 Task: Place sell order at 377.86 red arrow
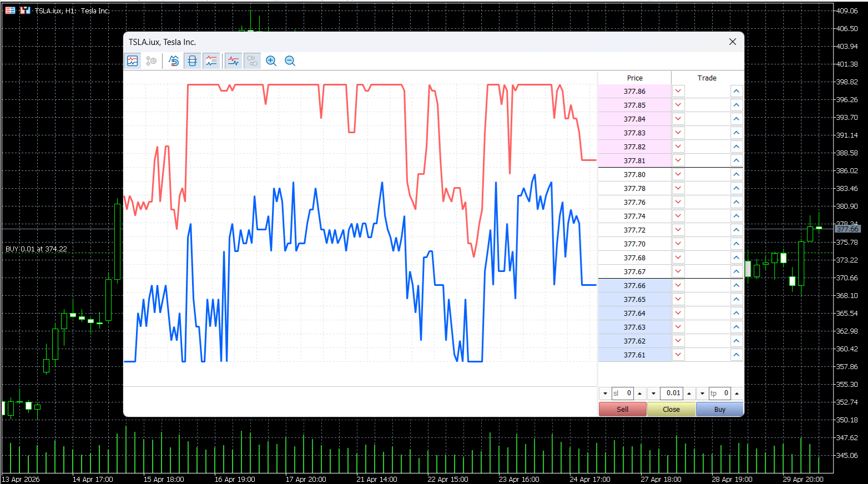click(x=678, y=91)
